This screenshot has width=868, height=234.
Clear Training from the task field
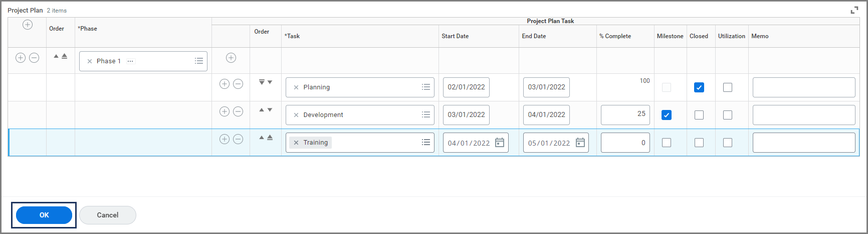tap(296, 143)
